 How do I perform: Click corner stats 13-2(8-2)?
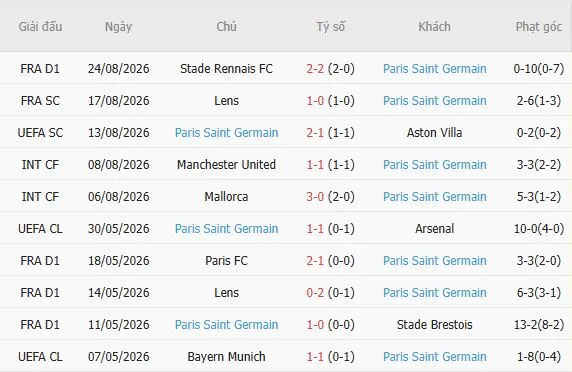click(x=539, y=325)
